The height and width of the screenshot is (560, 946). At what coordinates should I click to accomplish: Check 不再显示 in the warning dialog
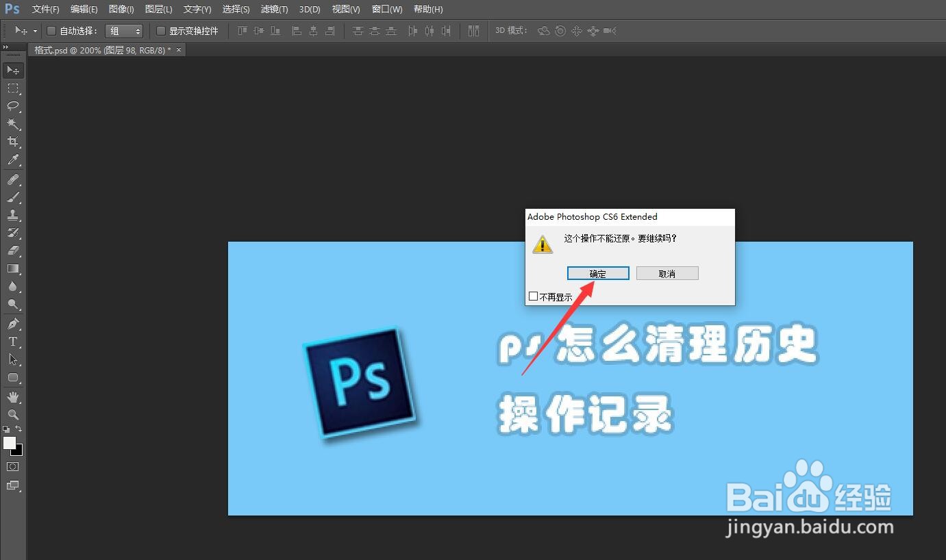(x=534, y=296)
